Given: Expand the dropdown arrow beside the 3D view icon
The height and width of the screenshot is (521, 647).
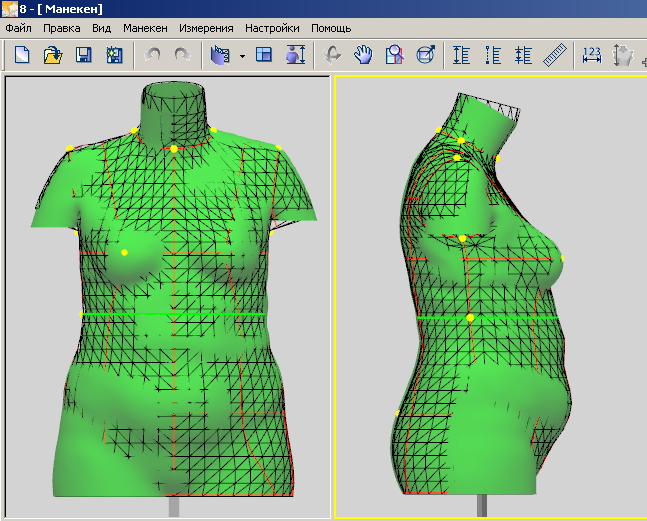Looking at the screenshot, I should tap(242, 56).
